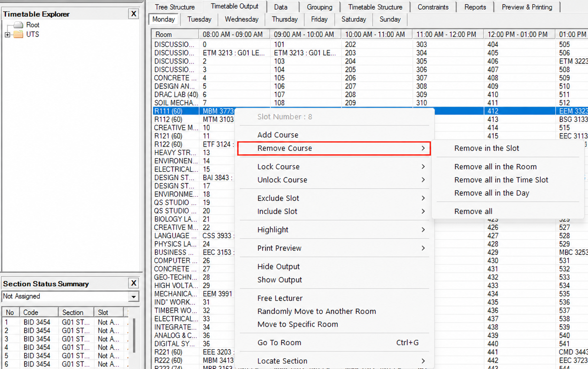The image size is (588, 369).
Task: Open the Highlight submenu
Action: pos(334,230)
